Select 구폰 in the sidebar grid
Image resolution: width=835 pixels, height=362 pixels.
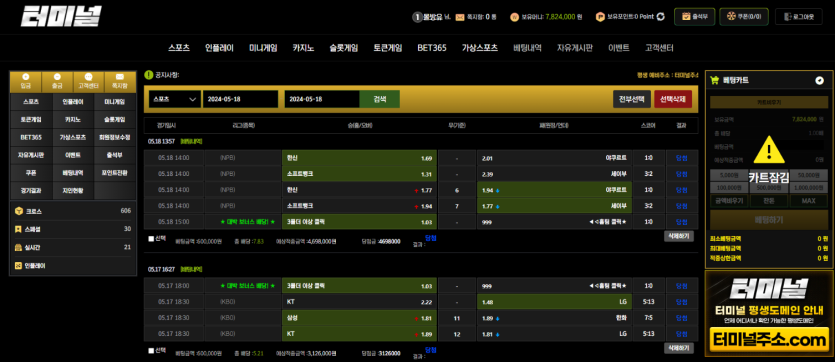(x=31, y=173)
